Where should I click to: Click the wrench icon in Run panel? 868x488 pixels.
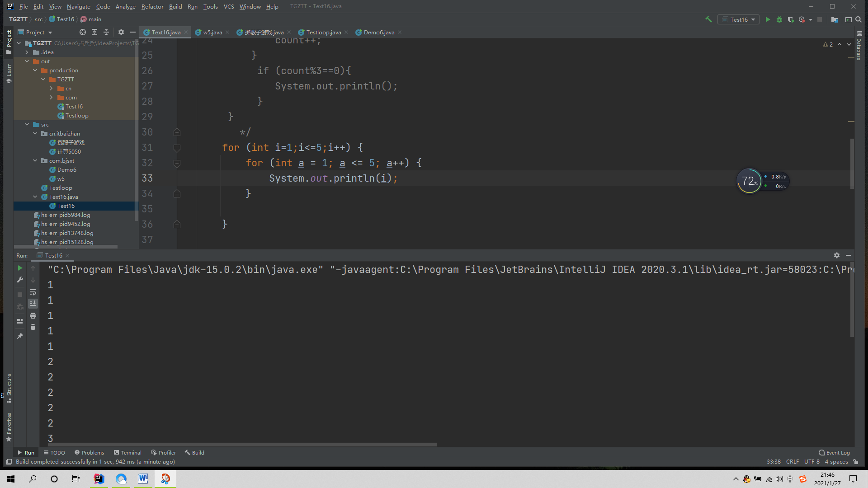20,280
